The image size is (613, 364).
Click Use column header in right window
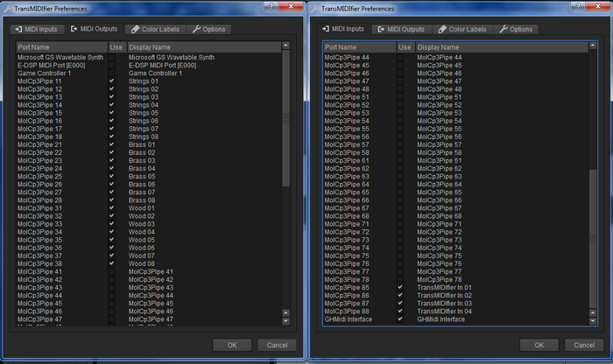coord(405,47)
